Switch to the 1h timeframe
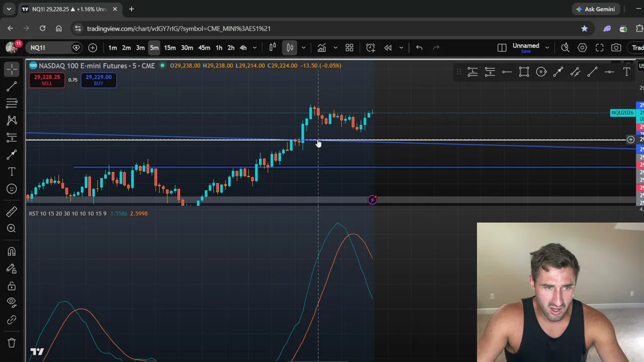This screenshot has height=362, width=644. tap(219, 48)
